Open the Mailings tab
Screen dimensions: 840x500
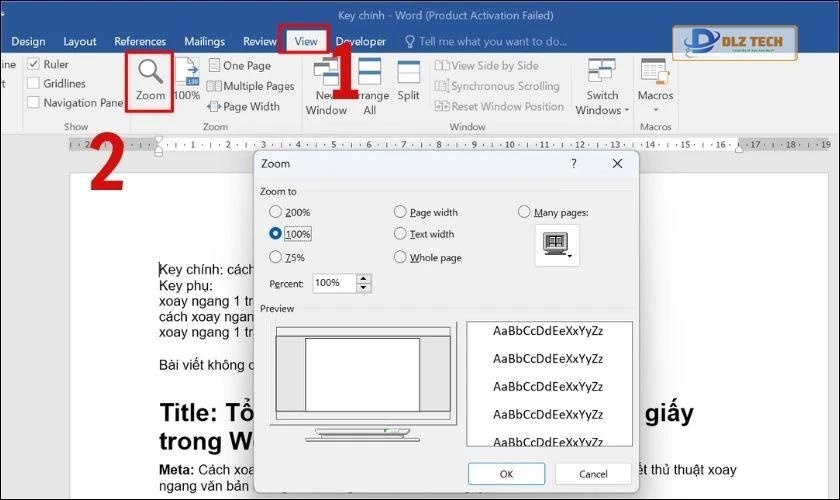point(205,41)
